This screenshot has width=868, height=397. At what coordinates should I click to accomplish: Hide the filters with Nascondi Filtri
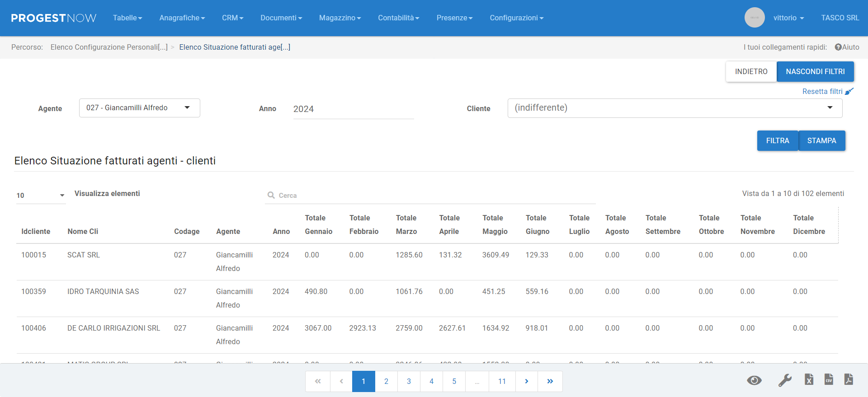(815, 71)
